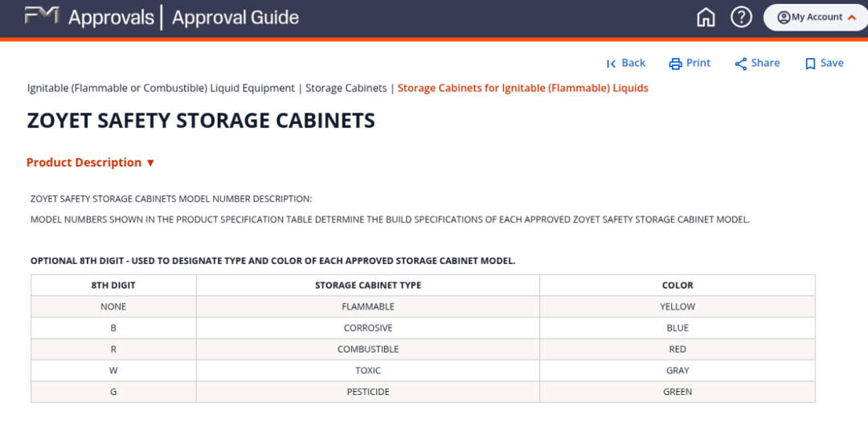Click the OPTIONAL 8TH DIGIT description line

(x=273, y=261)
